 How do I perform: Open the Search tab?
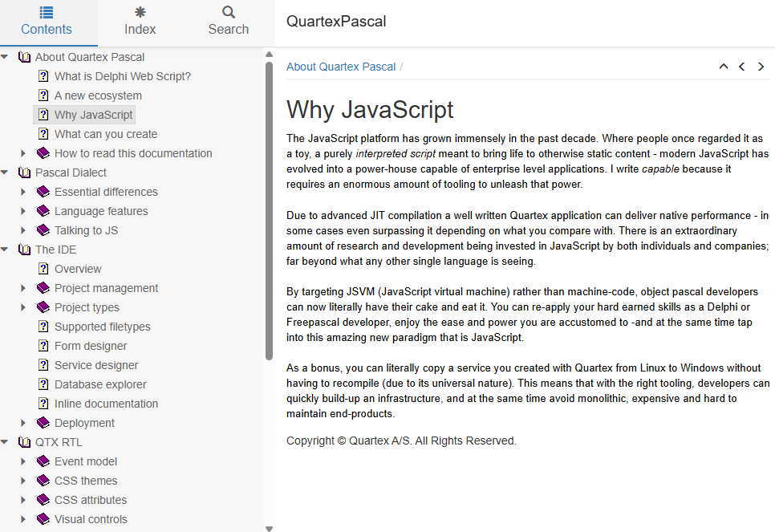click(229, 22)
